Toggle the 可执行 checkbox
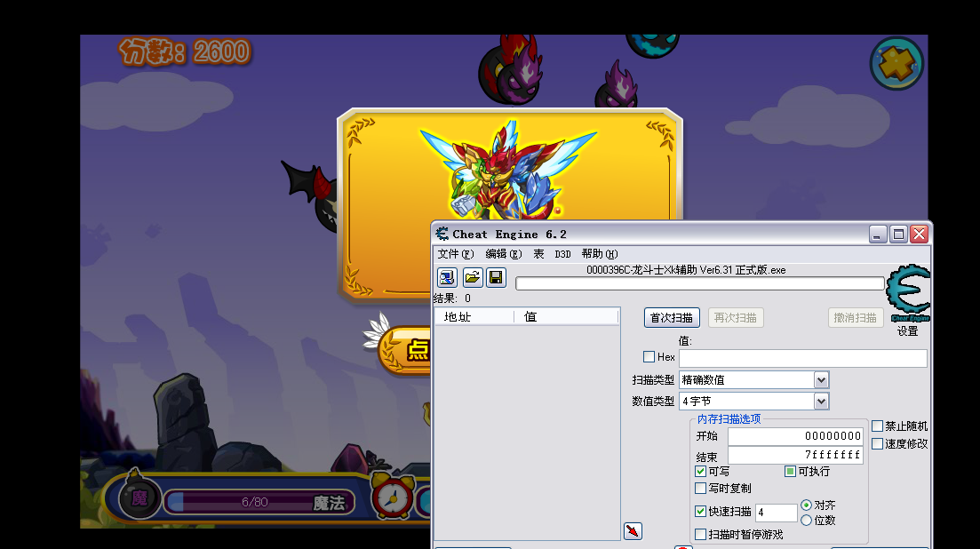The image size is (980, 549). [790, 472]
